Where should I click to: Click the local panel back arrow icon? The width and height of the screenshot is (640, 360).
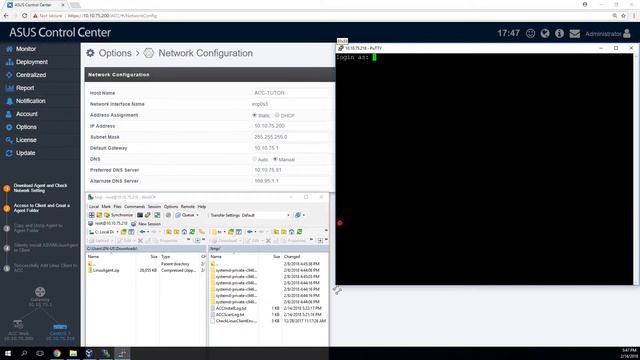point(142,232)
